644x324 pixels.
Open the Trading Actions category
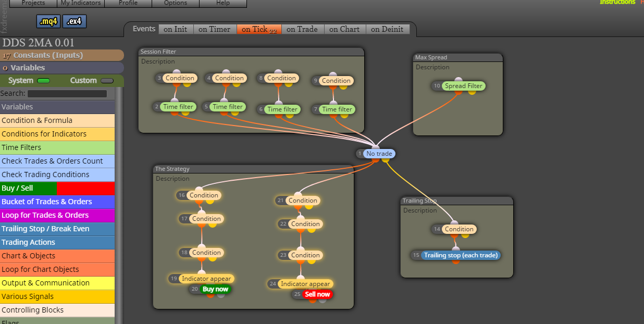pyautogui.click(x=57, y=242)
